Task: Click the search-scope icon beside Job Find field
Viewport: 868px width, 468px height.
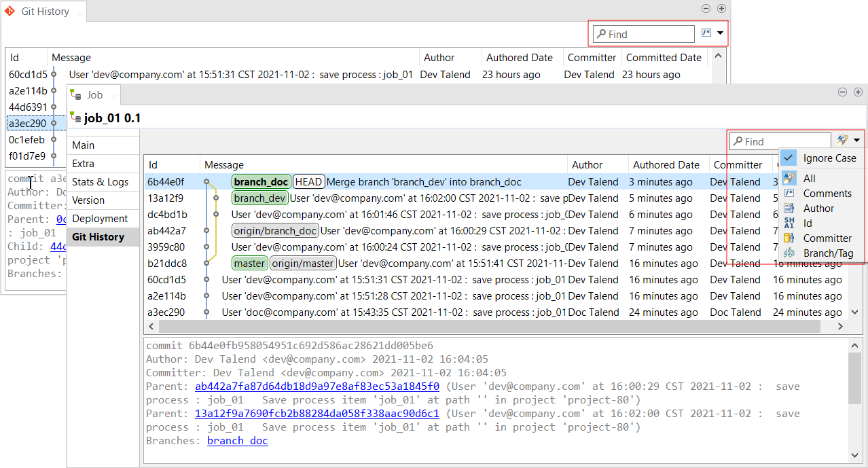Action: tap(842, 141)
